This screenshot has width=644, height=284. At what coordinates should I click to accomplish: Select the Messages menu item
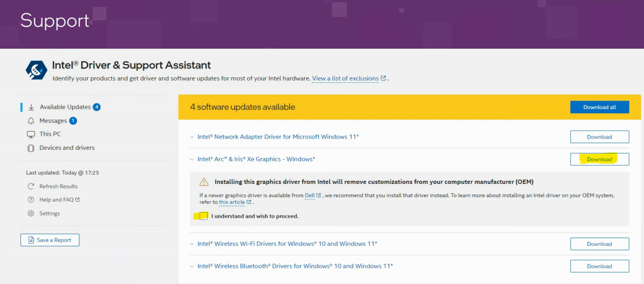[x=53, y=121]
